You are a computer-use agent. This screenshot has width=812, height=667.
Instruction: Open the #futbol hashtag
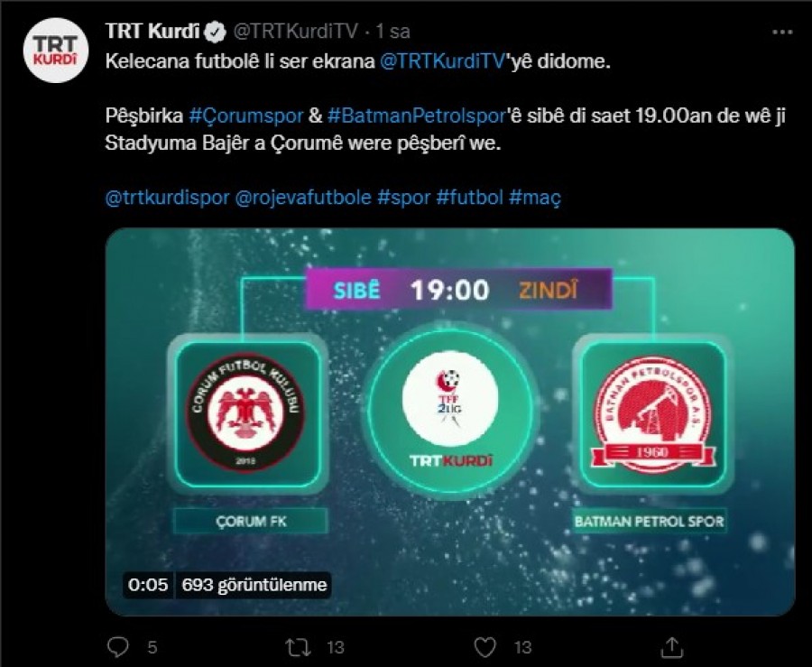(x=470, y=198)
